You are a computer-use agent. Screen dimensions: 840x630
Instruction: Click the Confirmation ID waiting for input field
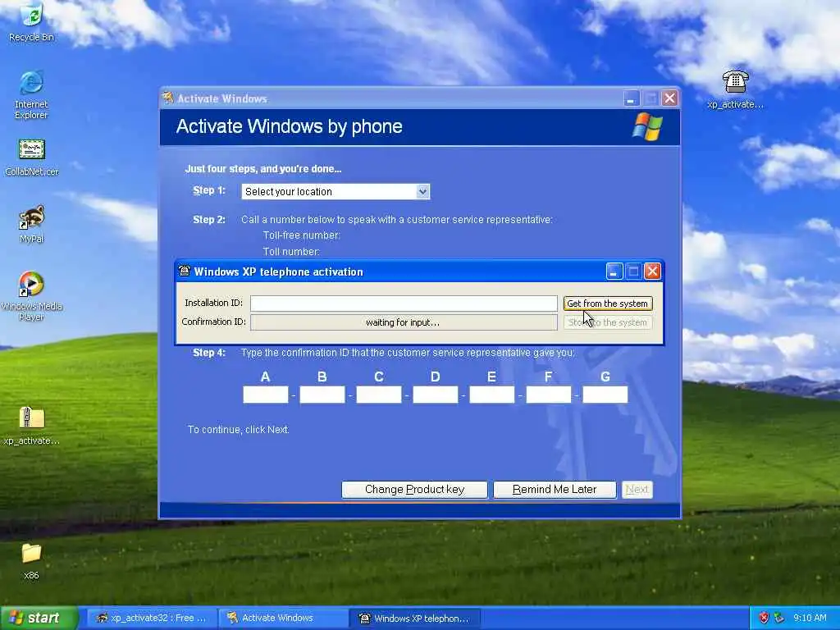[x=404, y=322]
